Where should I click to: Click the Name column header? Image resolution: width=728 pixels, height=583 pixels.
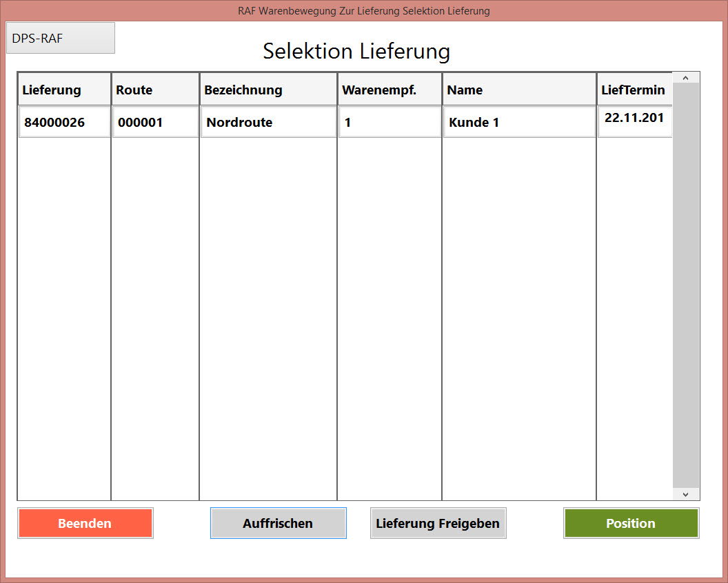point(519,90)
